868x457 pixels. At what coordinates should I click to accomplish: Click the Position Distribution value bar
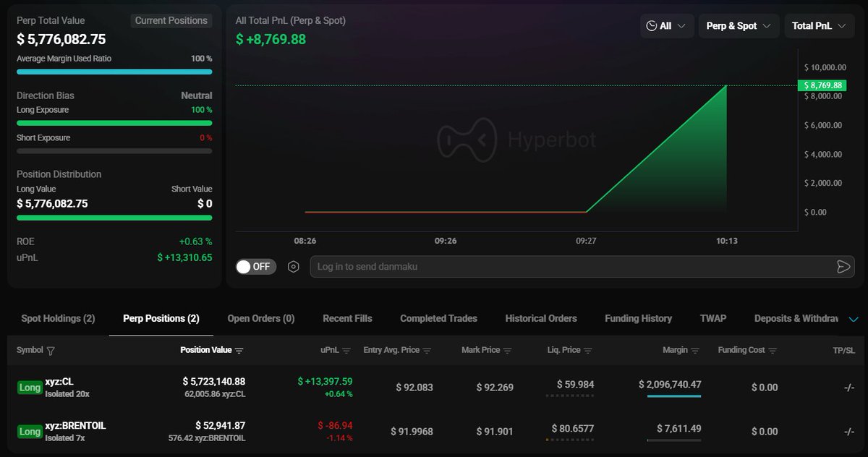point(114,217)
